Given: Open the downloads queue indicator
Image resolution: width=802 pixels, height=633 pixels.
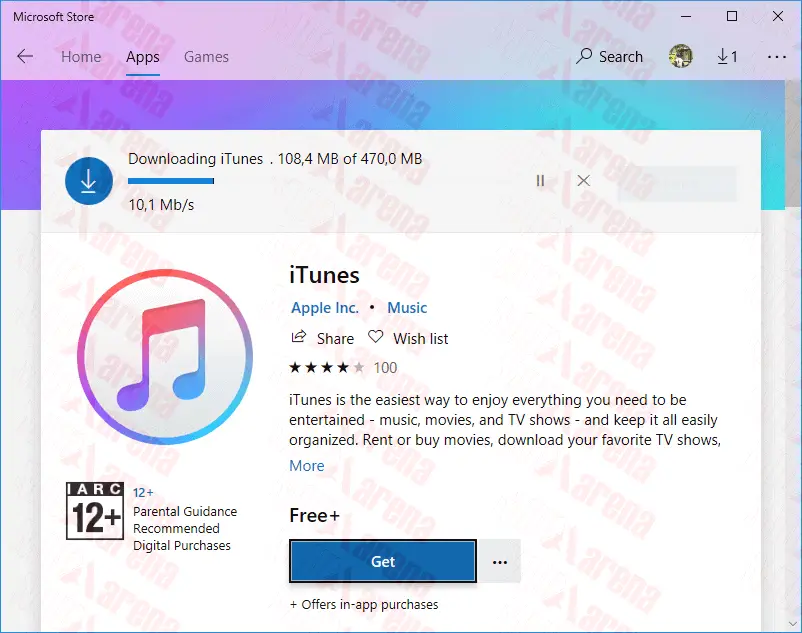Looking at the screenshot, I should coord(727,56).
